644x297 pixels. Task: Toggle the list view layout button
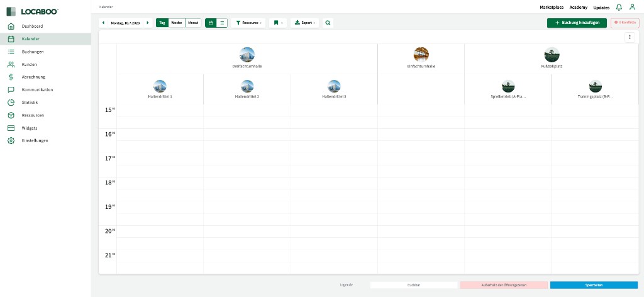(x=222, y=23)
